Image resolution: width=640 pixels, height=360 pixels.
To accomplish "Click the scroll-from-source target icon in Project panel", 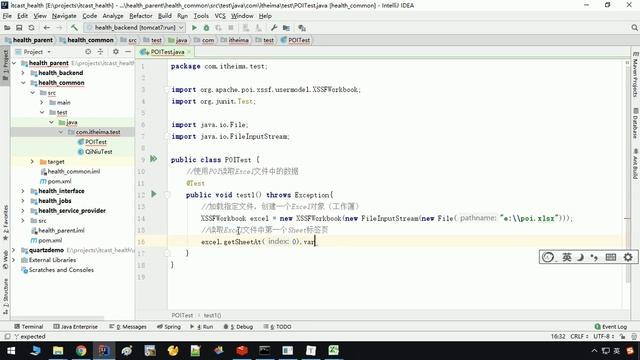I will (88, 52).
